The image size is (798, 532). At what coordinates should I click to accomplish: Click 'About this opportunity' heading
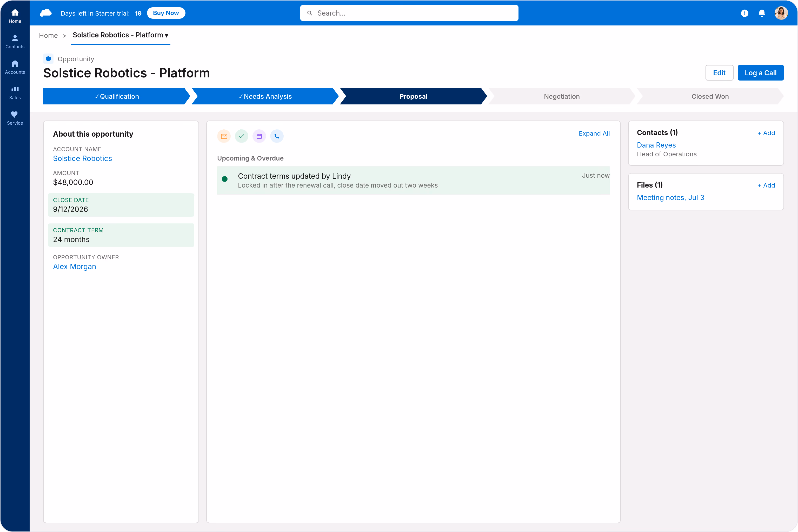tap(93, 134)
